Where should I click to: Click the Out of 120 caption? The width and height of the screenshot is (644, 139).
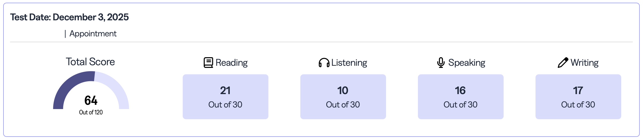(x=91, y=112)
